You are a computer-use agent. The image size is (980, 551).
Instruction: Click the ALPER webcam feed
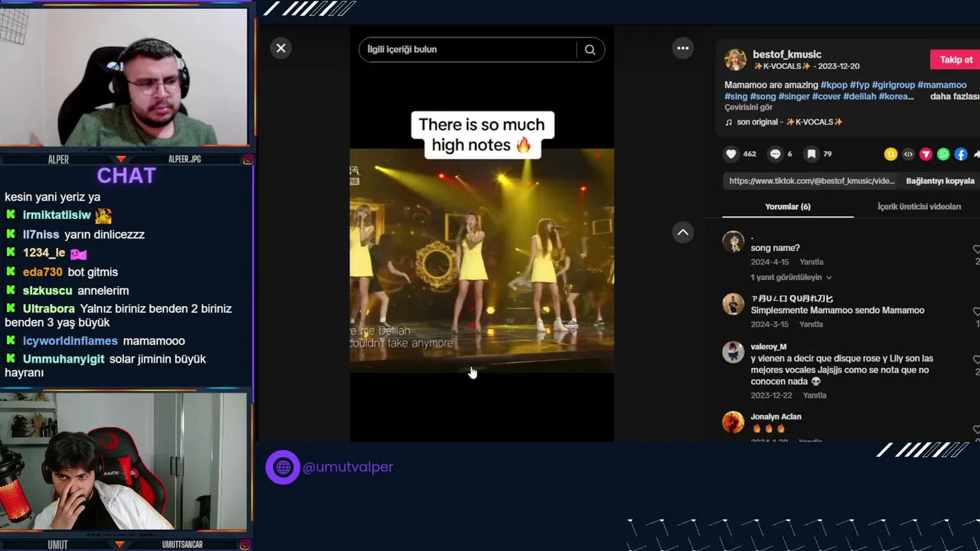pos(125,77)
